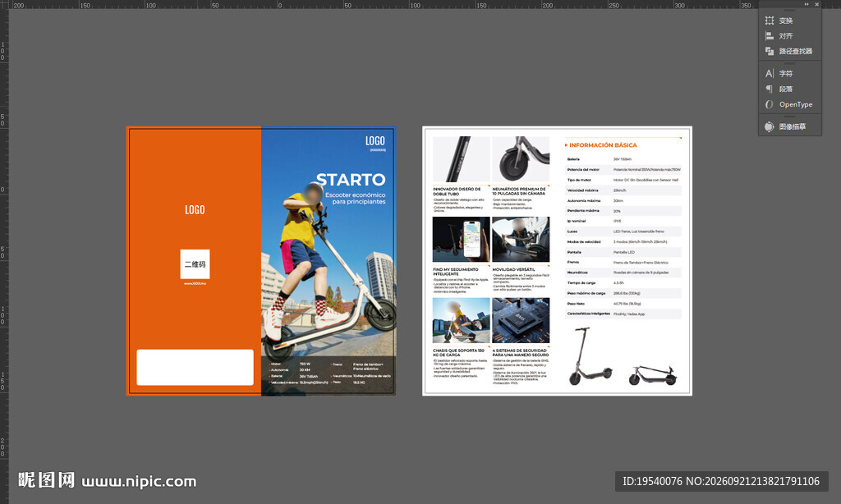Expand the collapsed panel dock using double-arrow
The width and height of the screenshot is (841, 504).
point(807,4)
